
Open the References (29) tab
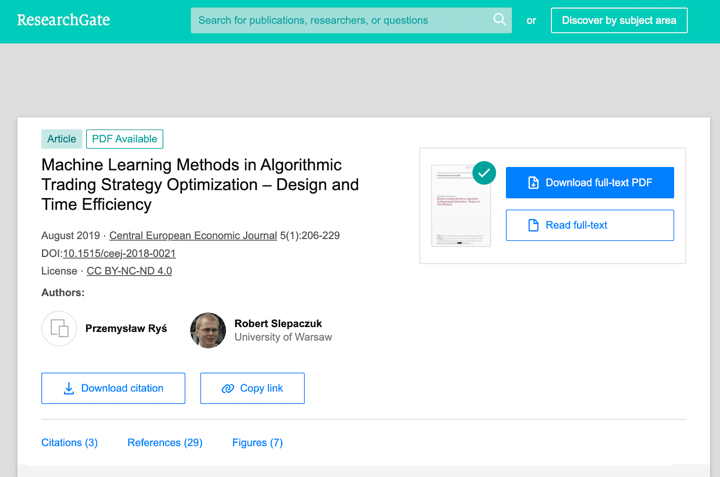[x=165, y=443]
